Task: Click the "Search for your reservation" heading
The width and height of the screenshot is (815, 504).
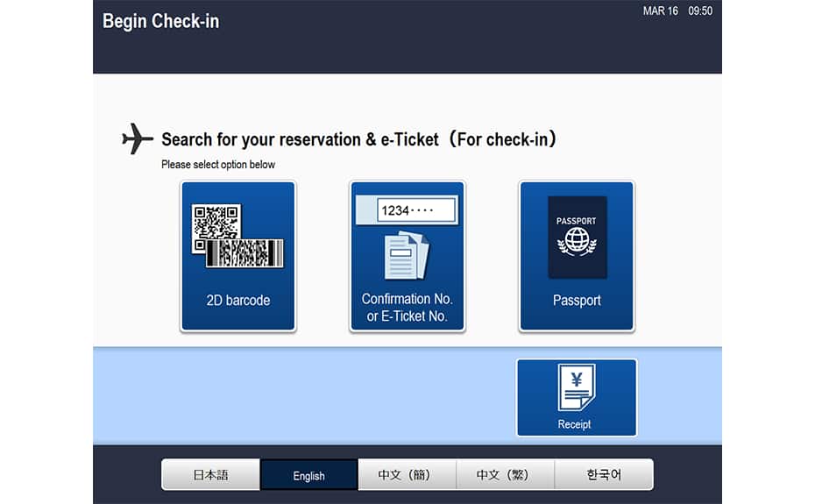Action: point(359,139)
